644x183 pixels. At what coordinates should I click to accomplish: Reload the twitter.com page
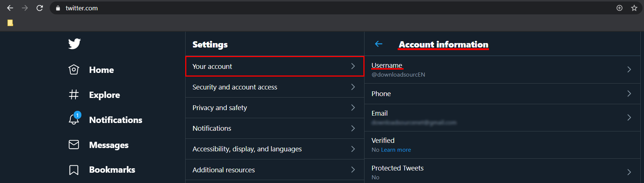[40, 8]
